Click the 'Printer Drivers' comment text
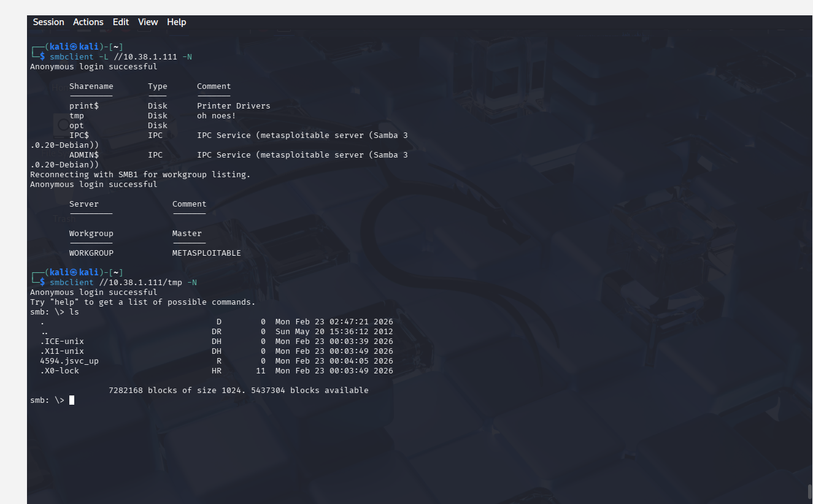This screenshot has height=504, width=813. [233, 106]
